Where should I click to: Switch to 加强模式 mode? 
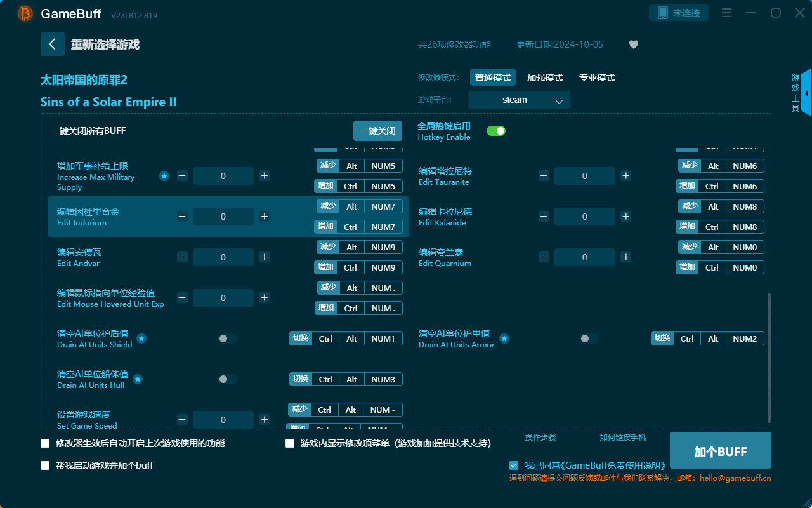click(x=546, y=77)
